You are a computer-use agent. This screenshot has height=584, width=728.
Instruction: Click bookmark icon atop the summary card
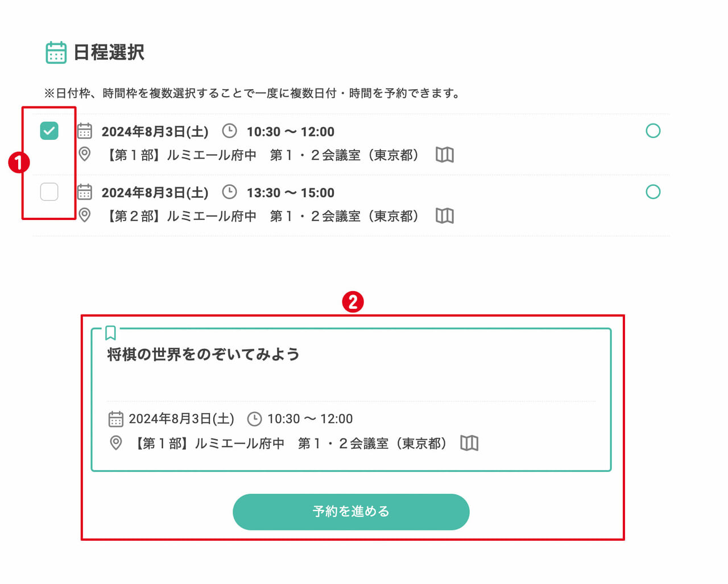tap(111, 333)
